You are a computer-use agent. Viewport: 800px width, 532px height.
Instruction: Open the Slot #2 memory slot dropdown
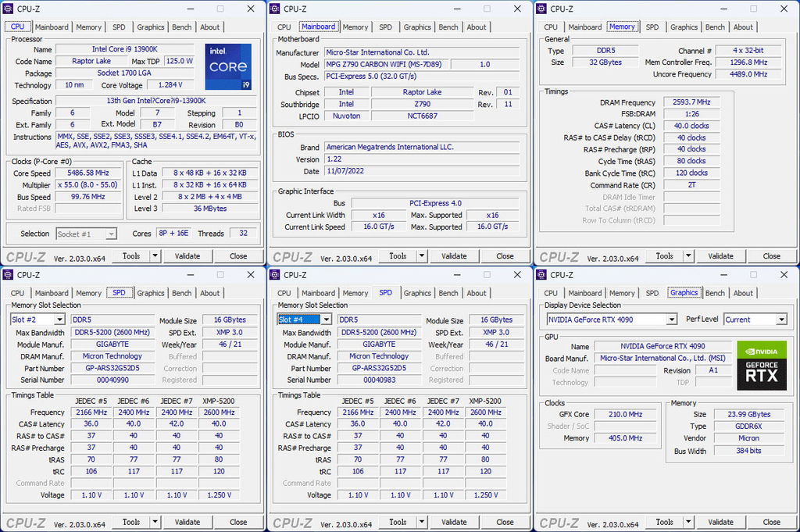pos(59,320)
